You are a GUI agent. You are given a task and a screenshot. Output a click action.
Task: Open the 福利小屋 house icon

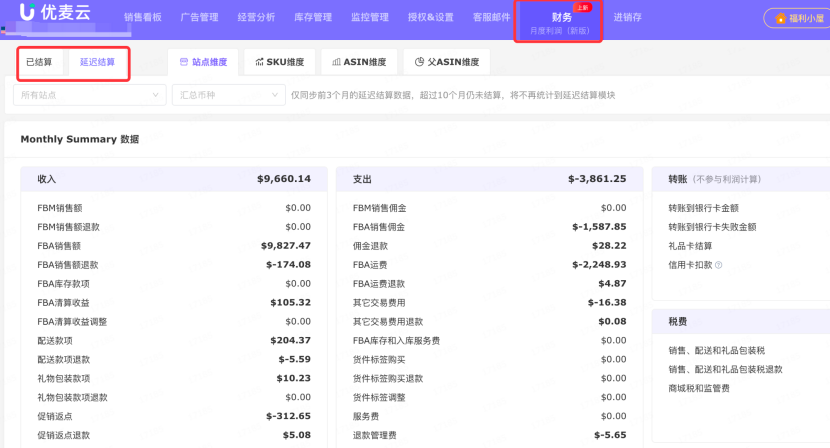click(780, 19)
